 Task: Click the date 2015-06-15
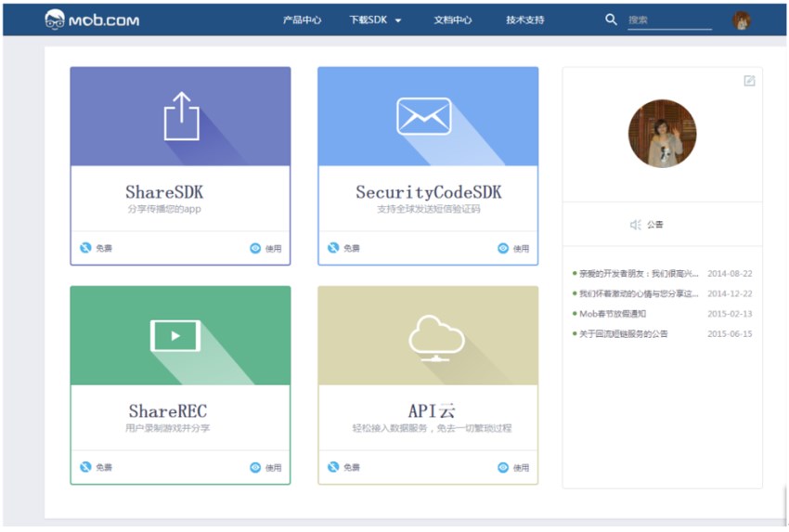730,333
